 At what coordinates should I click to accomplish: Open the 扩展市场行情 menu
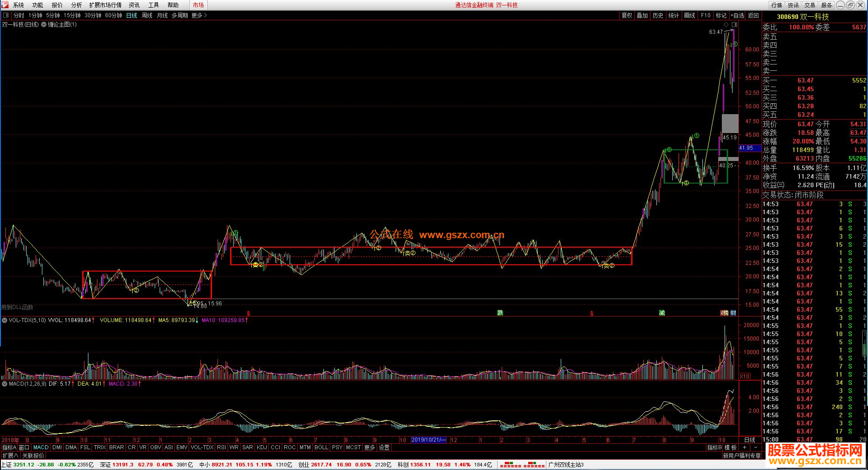105,5
